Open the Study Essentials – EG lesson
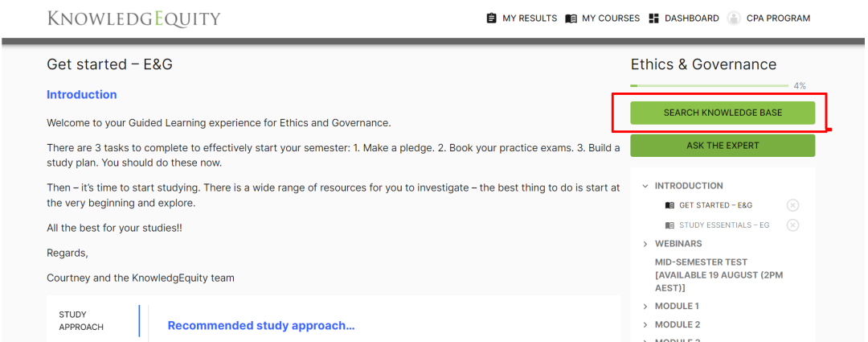This screenshot has width=868, height=342. pyautogui.click(x=723, y=225)
